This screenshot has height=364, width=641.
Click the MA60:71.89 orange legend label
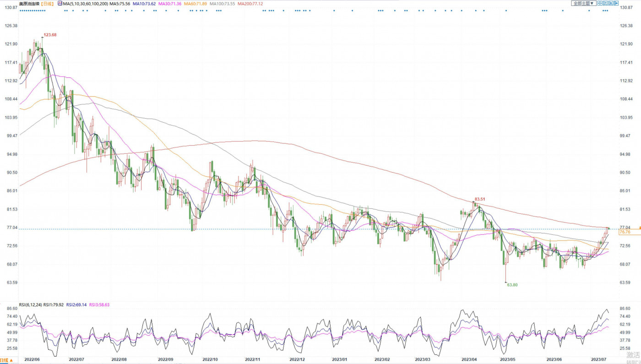tap(196, 4)
